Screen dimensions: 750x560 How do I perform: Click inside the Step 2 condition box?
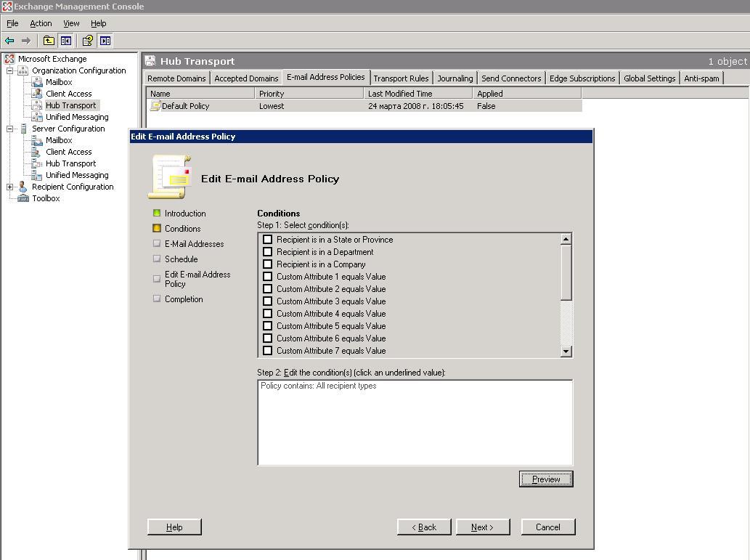(415, 423)
